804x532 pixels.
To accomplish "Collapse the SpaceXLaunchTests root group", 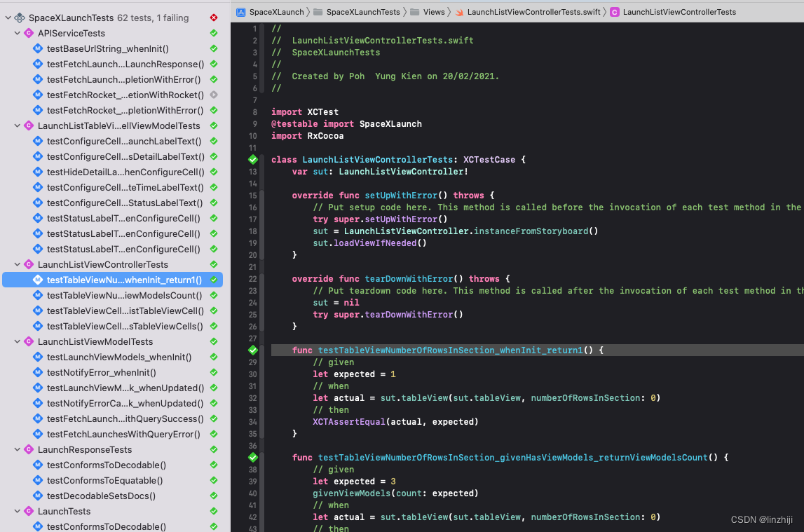I will [7, 17].
